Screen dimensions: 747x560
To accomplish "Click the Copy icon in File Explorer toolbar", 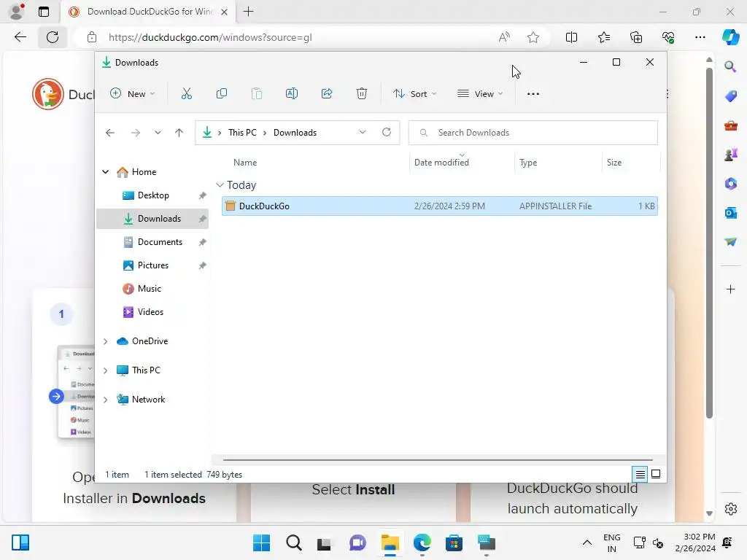I will coord(222,94).
